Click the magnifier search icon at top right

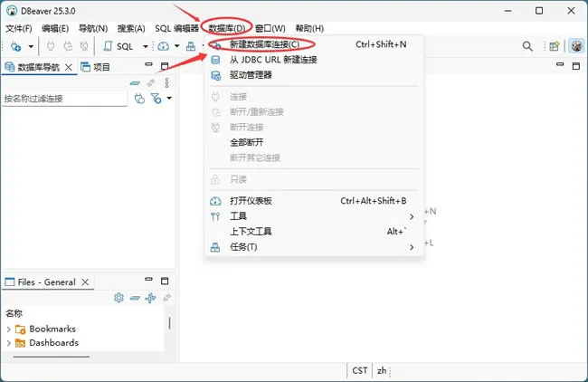tap(527, 46)
